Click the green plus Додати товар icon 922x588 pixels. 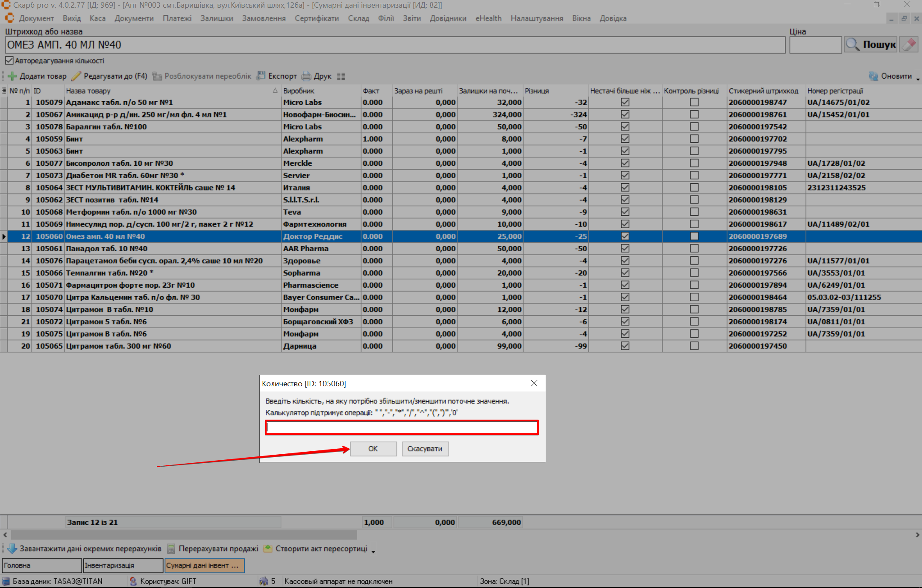(12, 76)
